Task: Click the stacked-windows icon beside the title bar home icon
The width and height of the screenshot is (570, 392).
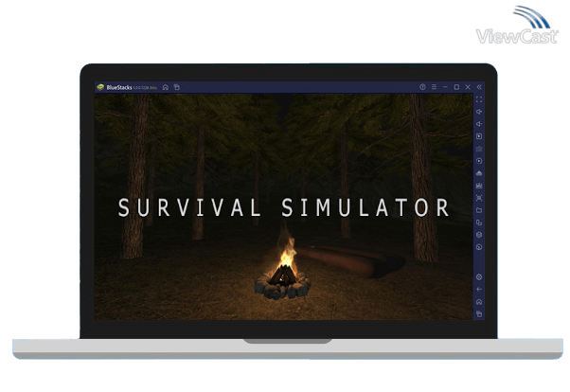Action: 177,87
